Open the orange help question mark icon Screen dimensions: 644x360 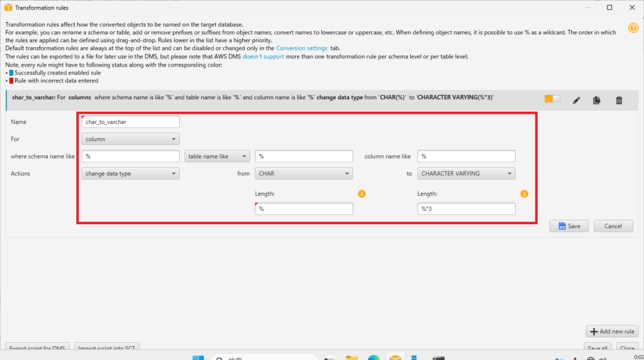coord(633,28)
